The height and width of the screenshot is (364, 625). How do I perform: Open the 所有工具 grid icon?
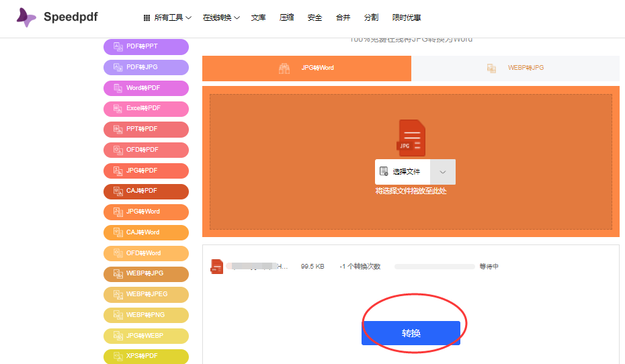coord(147,18)
